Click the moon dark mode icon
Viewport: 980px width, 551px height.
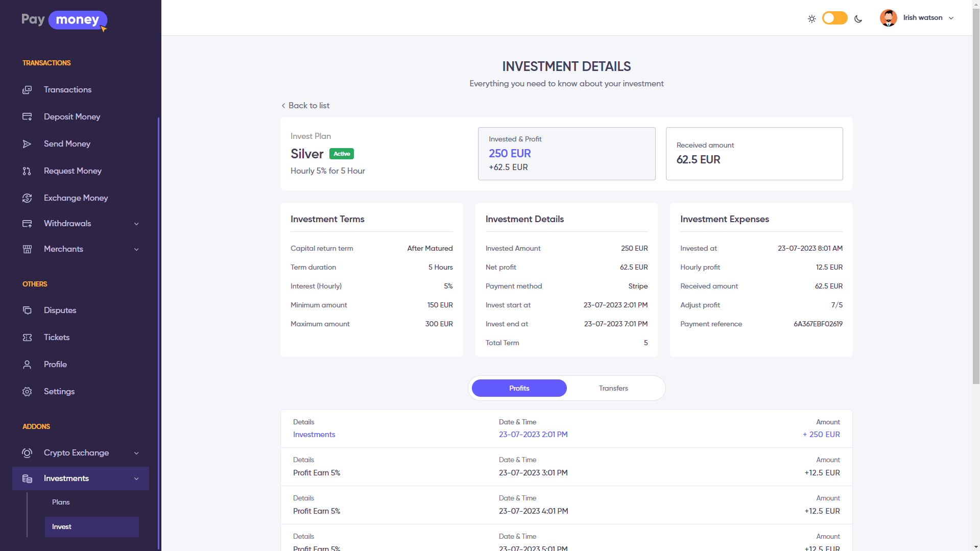pos(858,19)
